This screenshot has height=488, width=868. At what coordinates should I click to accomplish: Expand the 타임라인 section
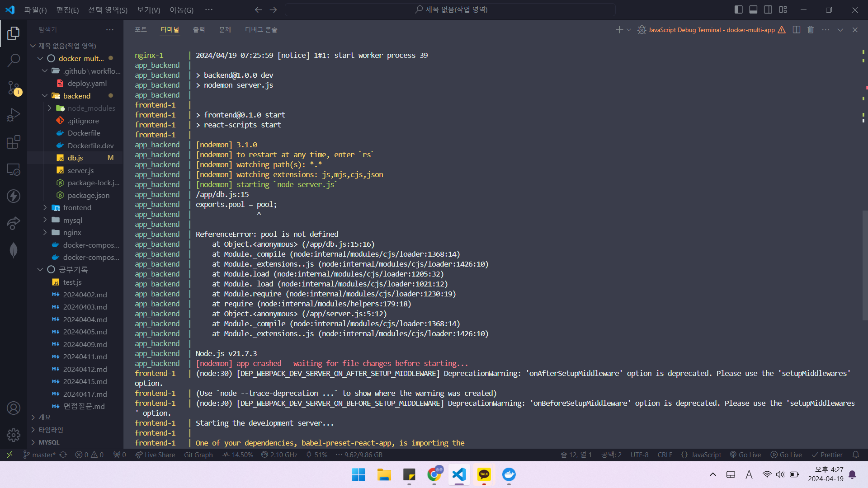[x=50, y=430]
